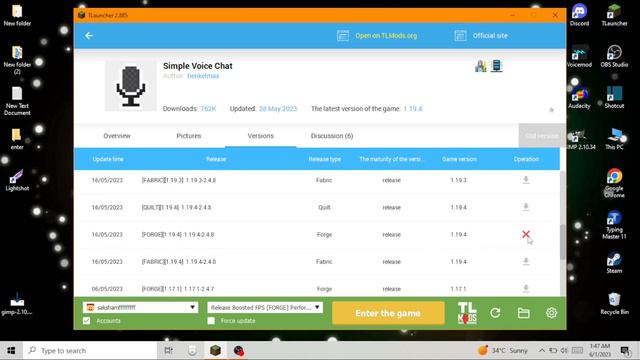Select the [QUILT][1.19.4] release row text
The height and width of the screenshot is (360, 640).
(x=176, y=207)
